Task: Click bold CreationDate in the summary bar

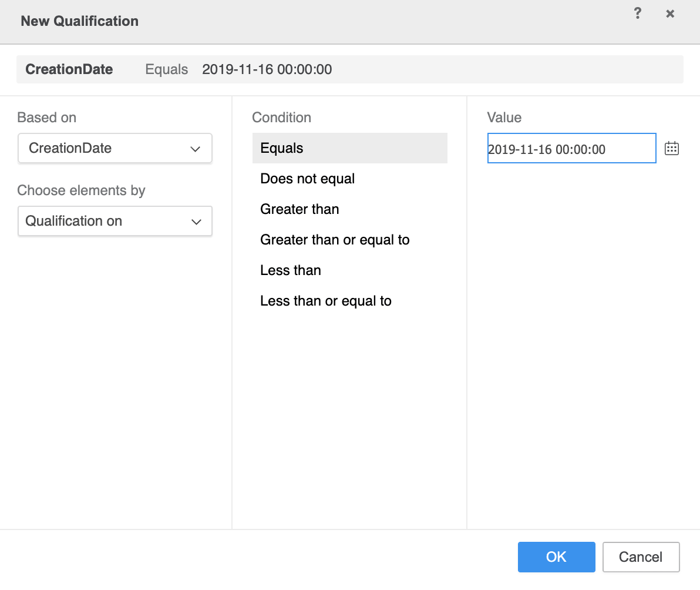Action: [69, 69]
